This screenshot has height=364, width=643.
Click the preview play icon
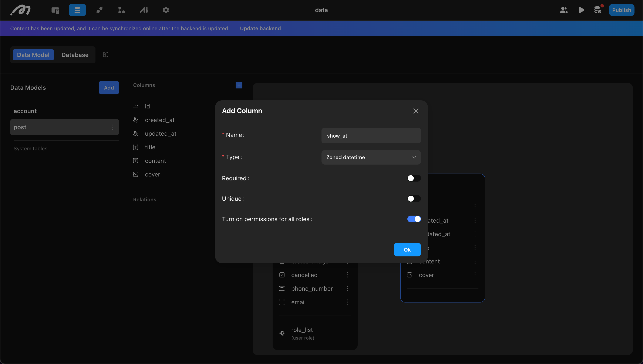[x=581, y=10]
